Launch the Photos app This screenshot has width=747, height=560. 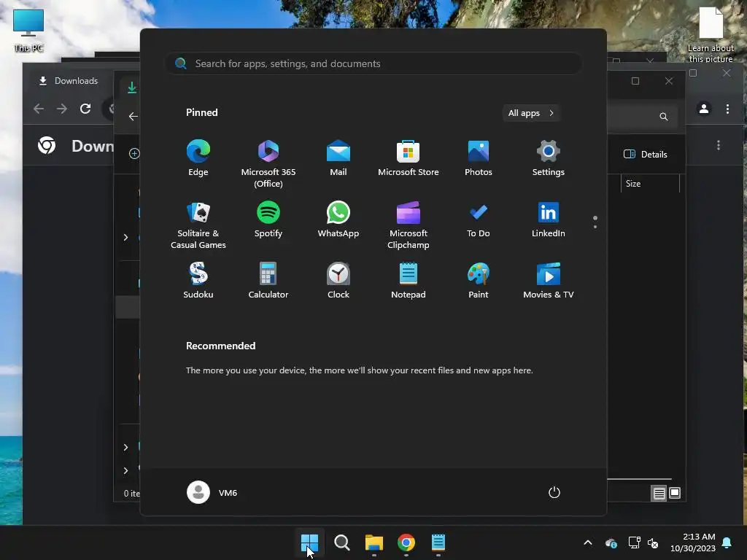[479, 158]
